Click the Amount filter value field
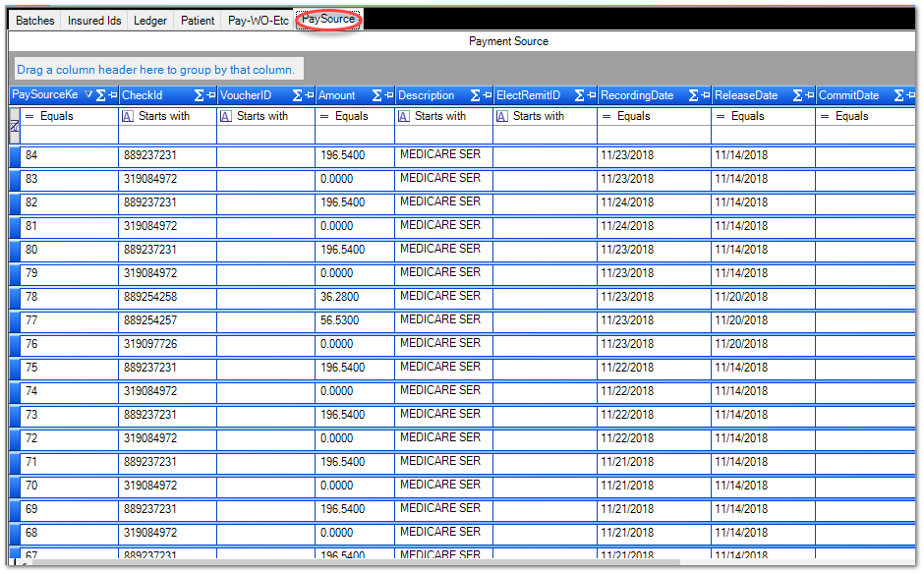The height and width of the screenshot is (574, 924). (x=355, y=135)
